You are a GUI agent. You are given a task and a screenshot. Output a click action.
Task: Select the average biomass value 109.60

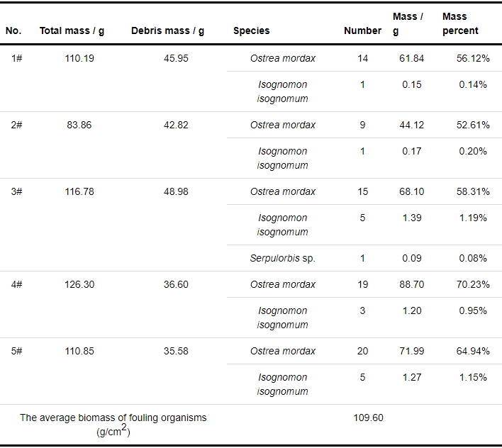[x=368, y=418]
